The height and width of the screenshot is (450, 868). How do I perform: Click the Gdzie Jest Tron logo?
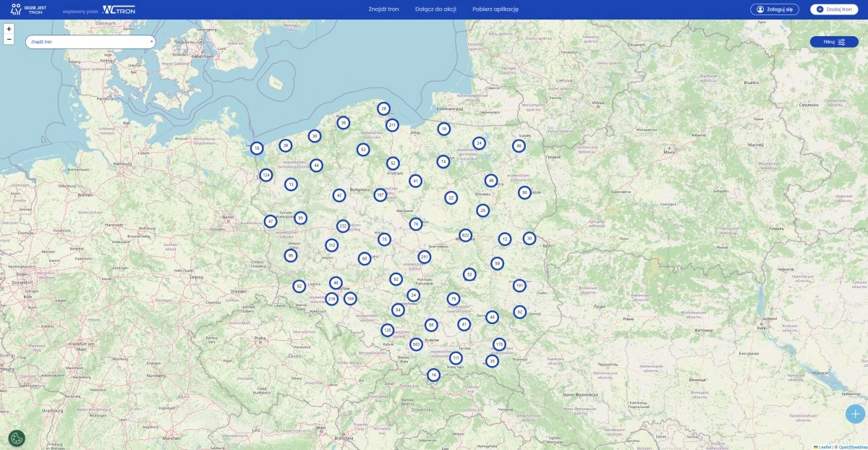pyautogui.click(x=29, y=9)
